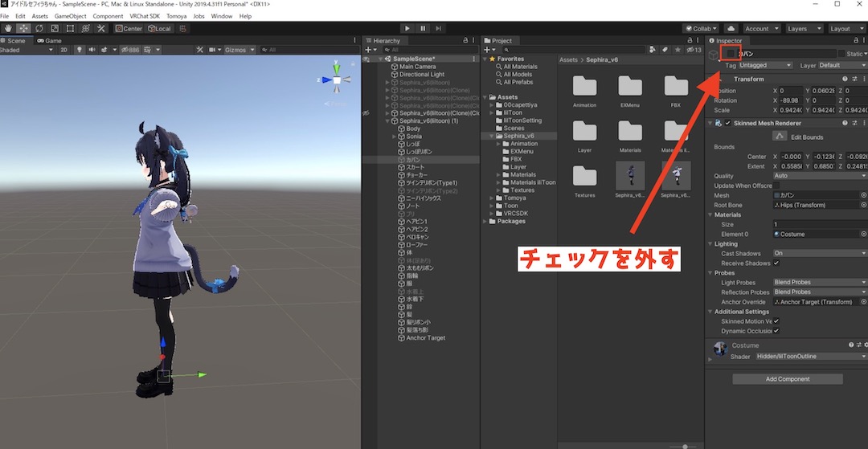
Task: Click the Scene orientation gizmo
Action: coord(337,80)
